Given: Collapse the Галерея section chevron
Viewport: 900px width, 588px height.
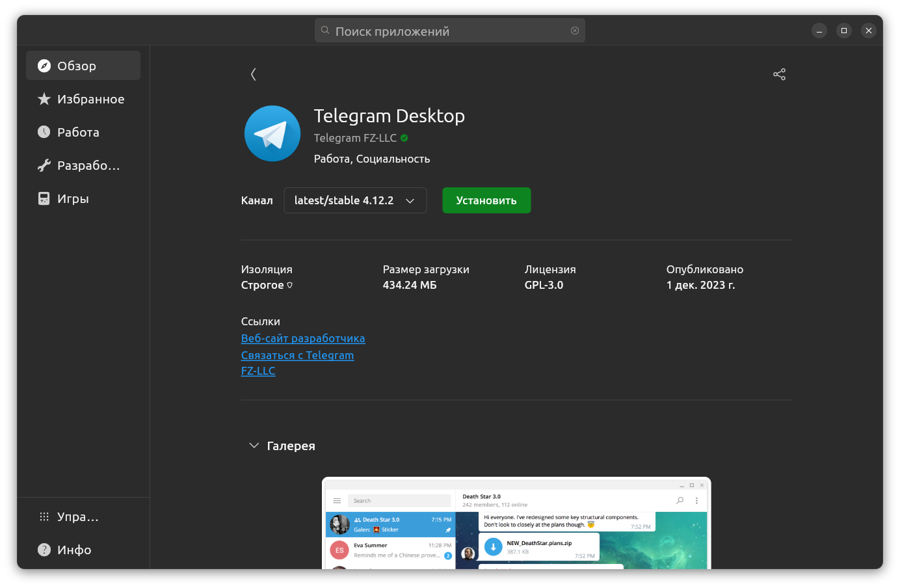Looking at the screenshot, I should tap(254, 446).
